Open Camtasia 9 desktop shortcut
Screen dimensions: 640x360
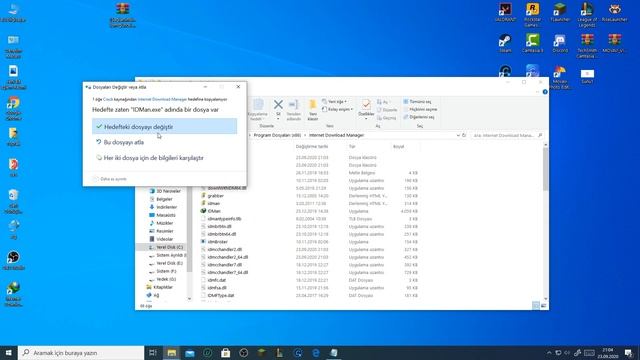[532, 44]
